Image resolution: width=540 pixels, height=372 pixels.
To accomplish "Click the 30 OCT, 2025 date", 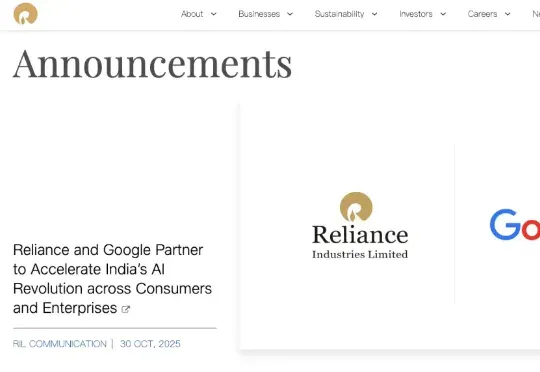I will [150, 344].
